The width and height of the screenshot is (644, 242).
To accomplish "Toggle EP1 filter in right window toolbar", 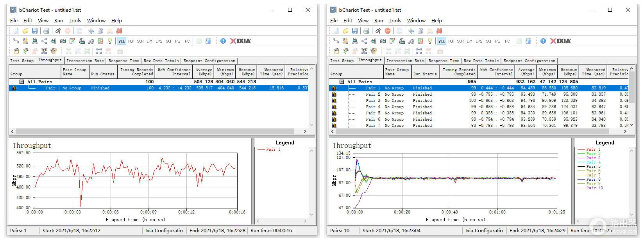I will (x=470, y=41).
